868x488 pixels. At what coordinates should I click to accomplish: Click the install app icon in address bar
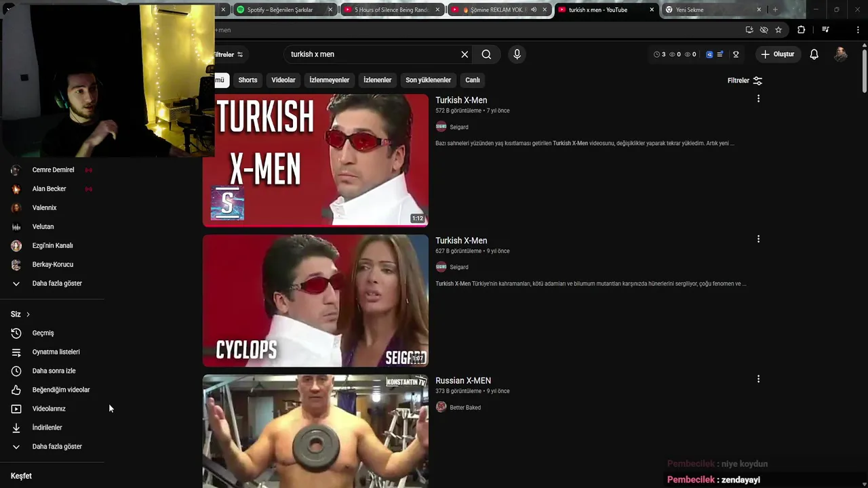coord(749,30)
